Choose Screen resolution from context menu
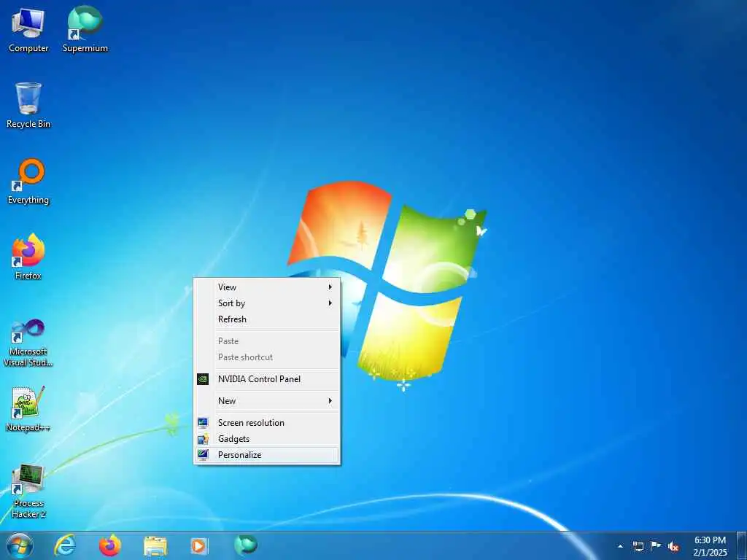 (x=267, y=423)
